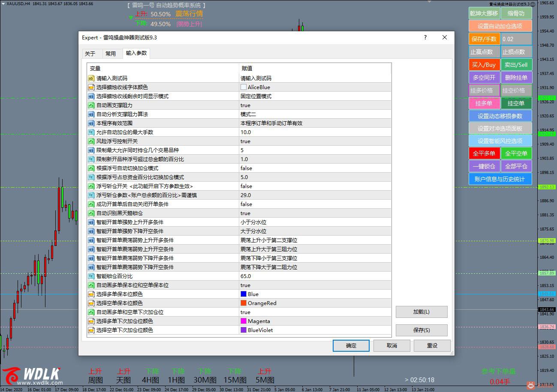
Task: Click the boolean icon beside 自动画多单保本位和空单保本位
Action: (x=91, y=285)
